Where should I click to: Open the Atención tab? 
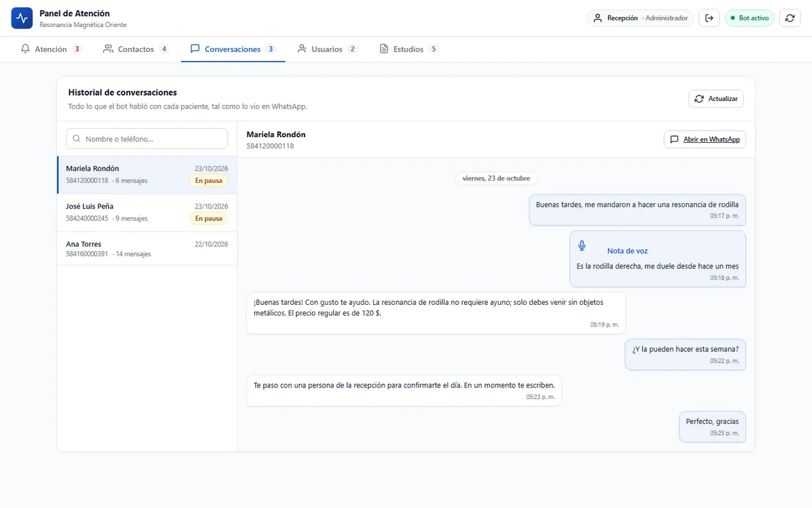coord(51,49)
